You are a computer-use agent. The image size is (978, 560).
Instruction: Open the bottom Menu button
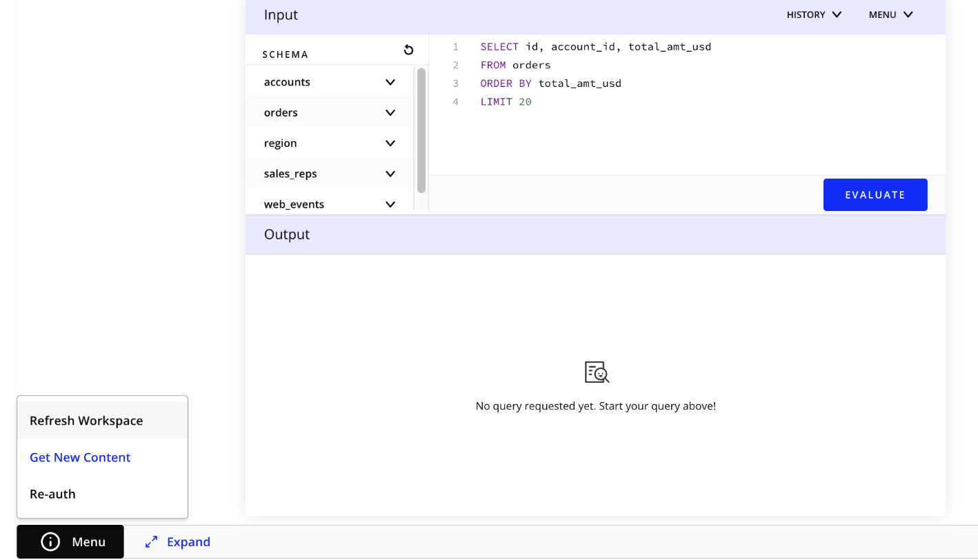[x=69, y=541]
